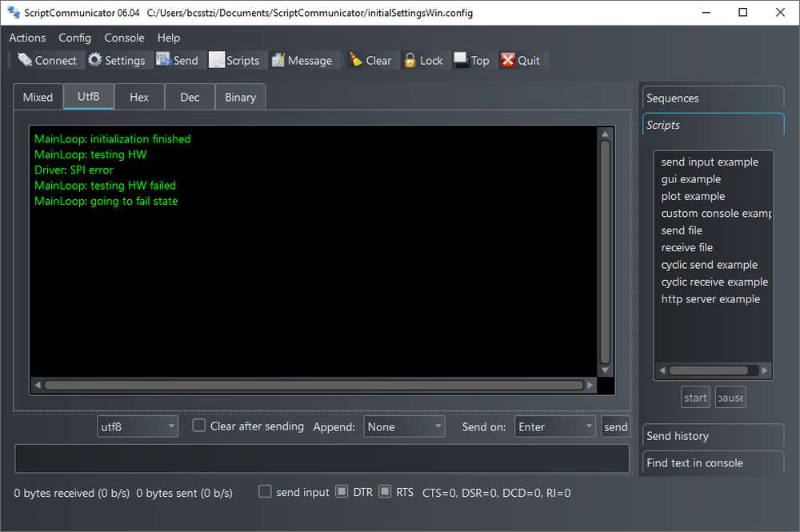Expand the Append None dropdown
The image size is (800, 532).
tap(404, 426)
